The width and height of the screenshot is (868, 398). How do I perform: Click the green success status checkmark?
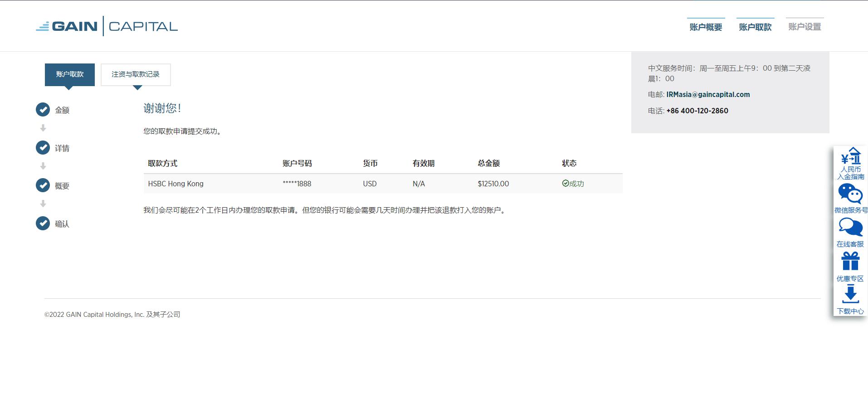(x=566, y=184)
